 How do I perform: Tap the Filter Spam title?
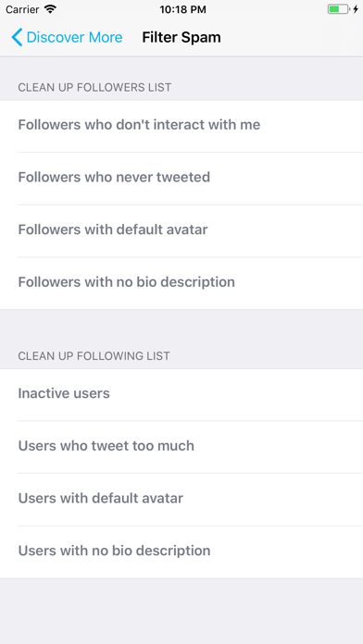181,37
